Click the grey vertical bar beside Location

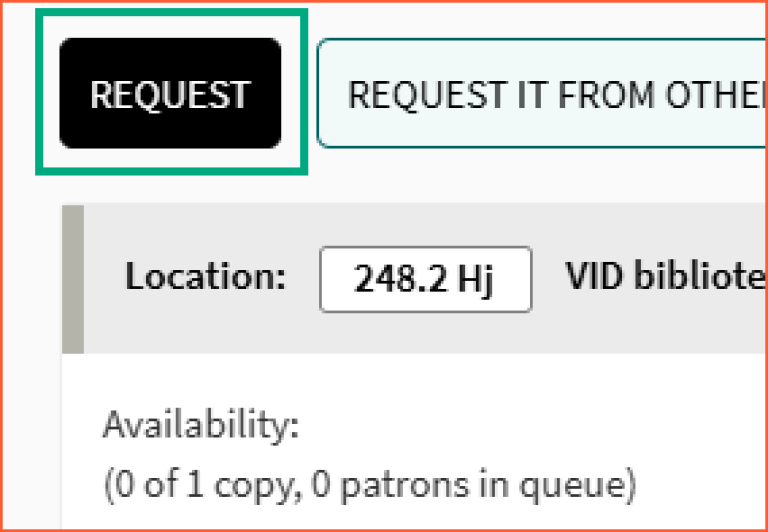point(73,279)
